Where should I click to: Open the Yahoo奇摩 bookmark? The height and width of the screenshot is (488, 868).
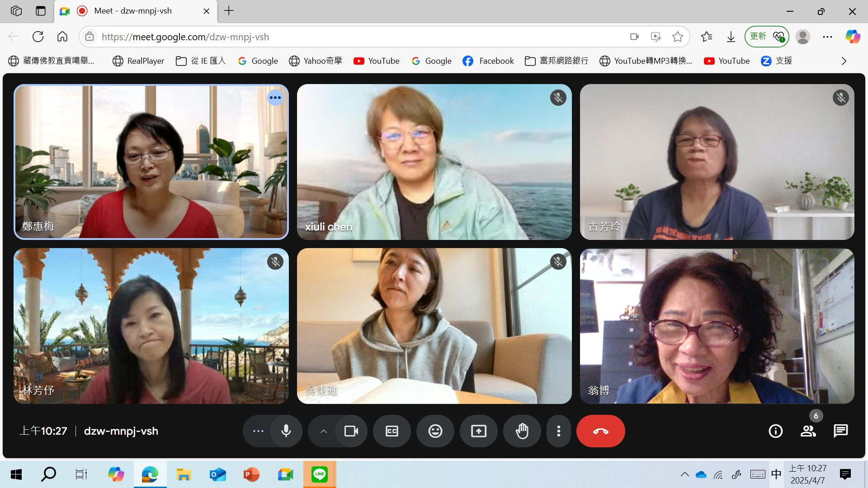click(x=316, y=61)
